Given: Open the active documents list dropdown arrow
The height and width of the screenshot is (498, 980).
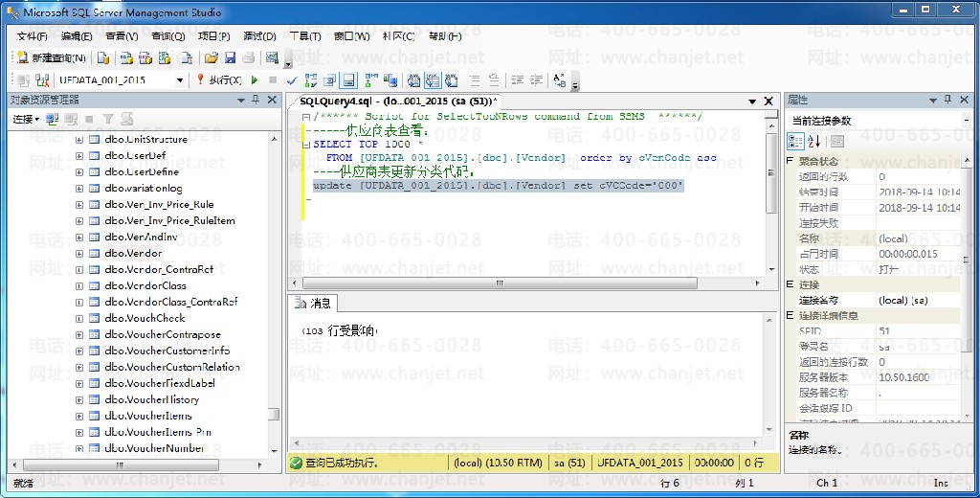Looking at the screenshot, I should [x=752, y=102].
